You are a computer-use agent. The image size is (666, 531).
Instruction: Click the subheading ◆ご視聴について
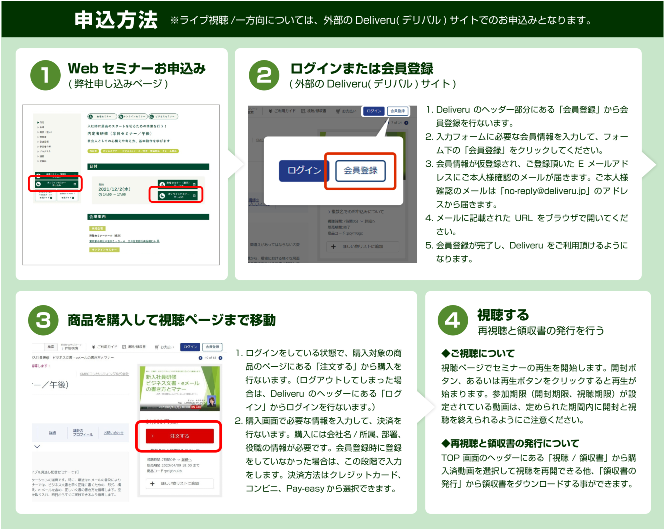[478, 353]
